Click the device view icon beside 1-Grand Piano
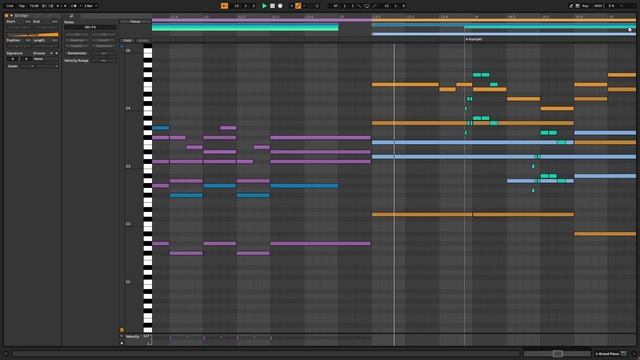Viewport: 640px width, 360px height. (624, 353)
